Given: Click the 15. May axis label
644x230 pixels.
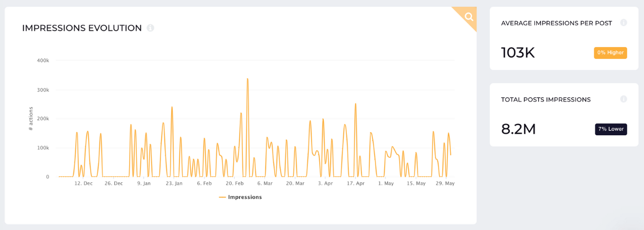Looking at the screenshot, I should [416, 183].
